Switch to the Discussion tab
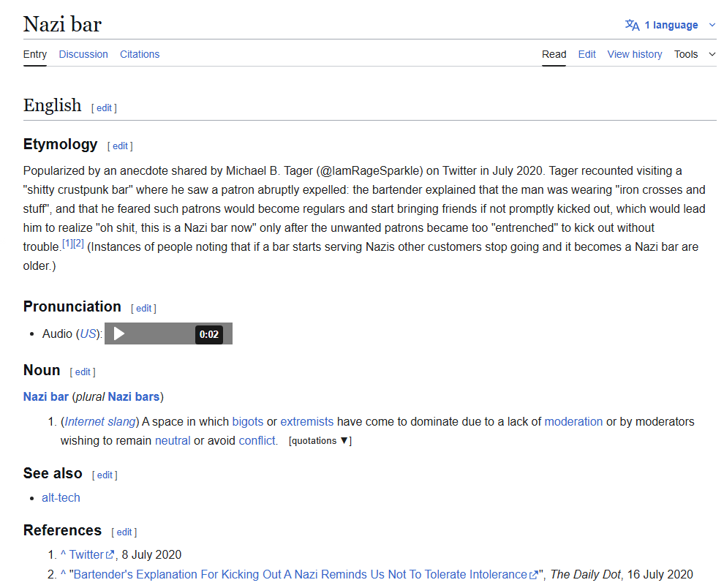Screen dimensions: 724x588 83,55
